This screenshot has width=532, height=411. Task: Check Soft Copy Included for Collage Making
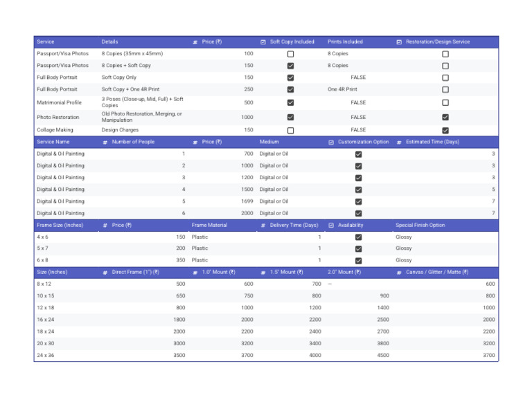point(290,131)
